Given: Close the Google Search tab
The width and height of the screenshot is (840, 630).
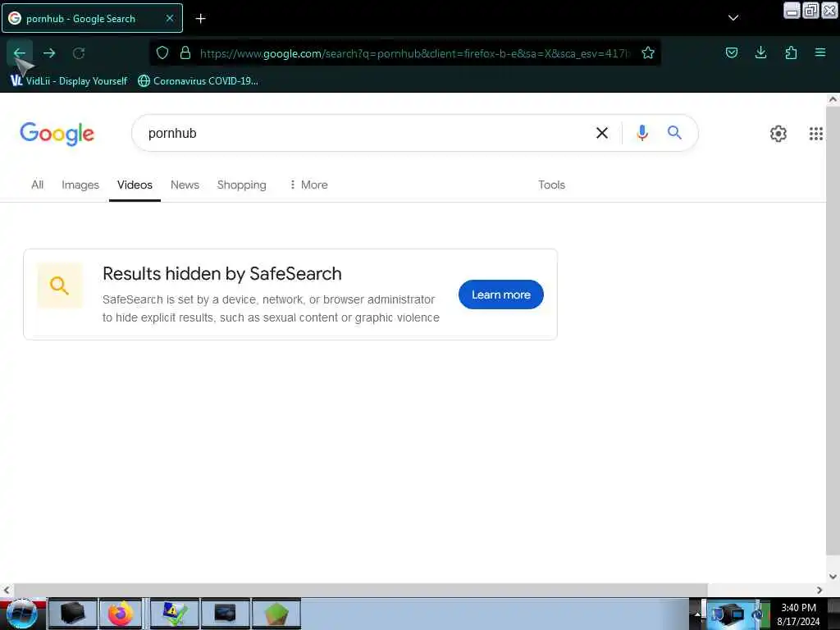Looking at the screenshot, I should coord(169,18).
